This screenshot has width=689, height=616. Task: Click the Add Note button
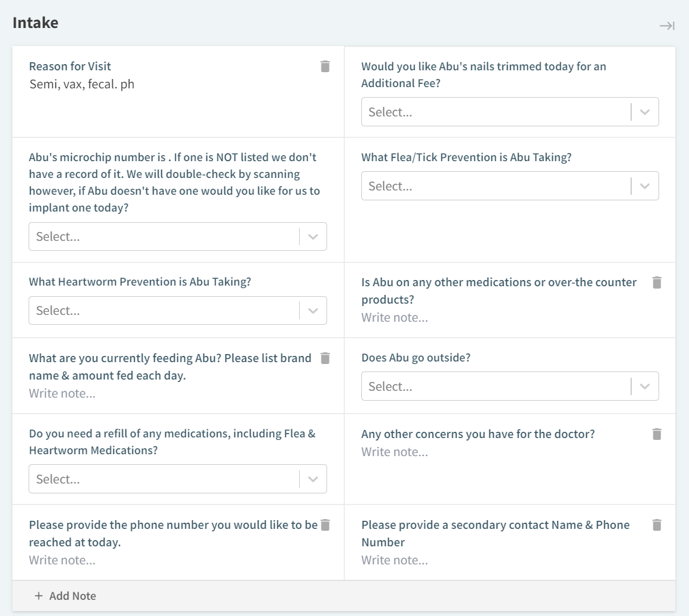pos(65,596)
